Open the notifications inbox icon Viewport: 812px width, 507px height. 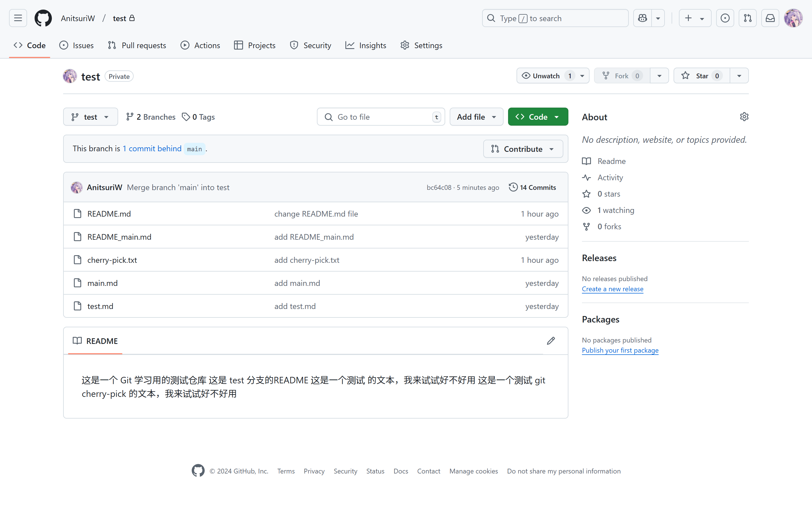[770, 18]
